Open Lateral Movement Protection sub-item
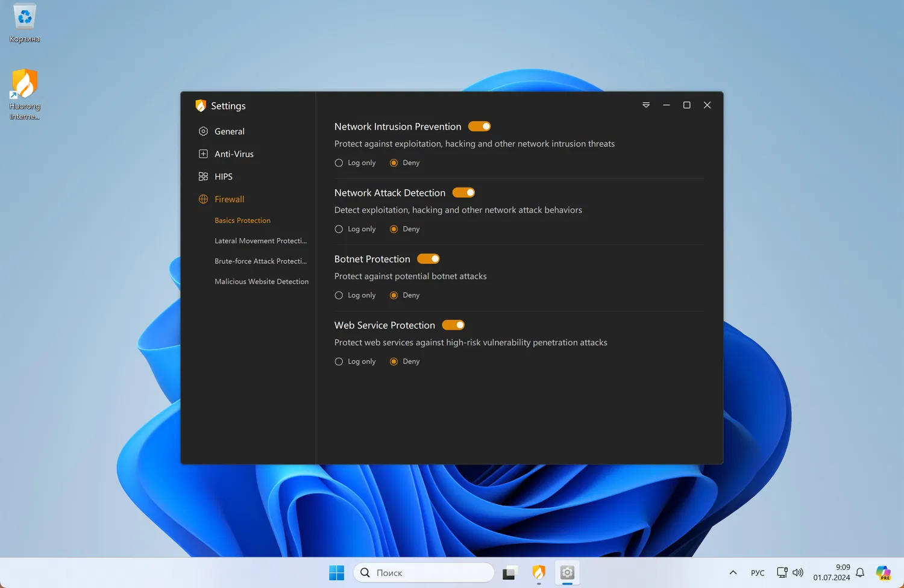 [x=261, y=241]
